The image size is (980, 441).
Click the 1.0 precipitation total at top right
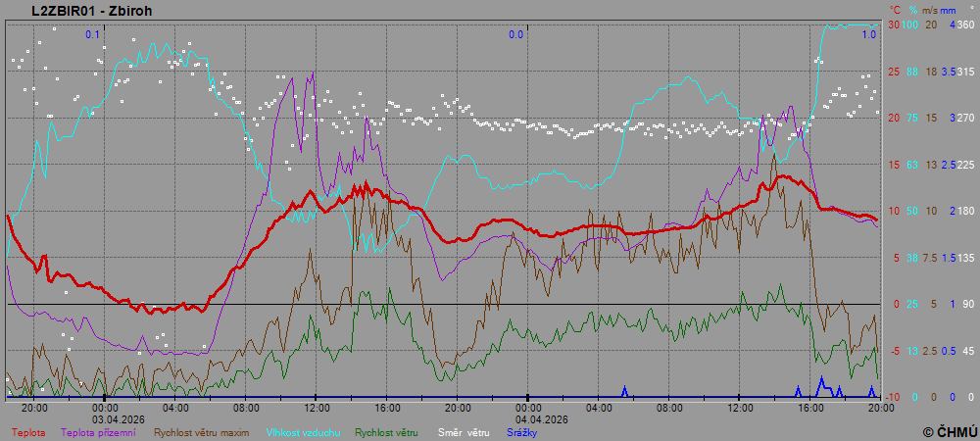click(868, 34)
